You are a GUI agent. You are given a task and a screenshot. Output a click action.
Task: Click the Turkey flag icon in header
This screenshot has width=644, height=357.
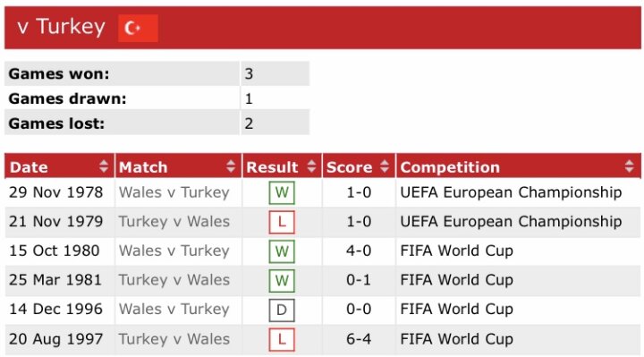click(x=138, y=28)
